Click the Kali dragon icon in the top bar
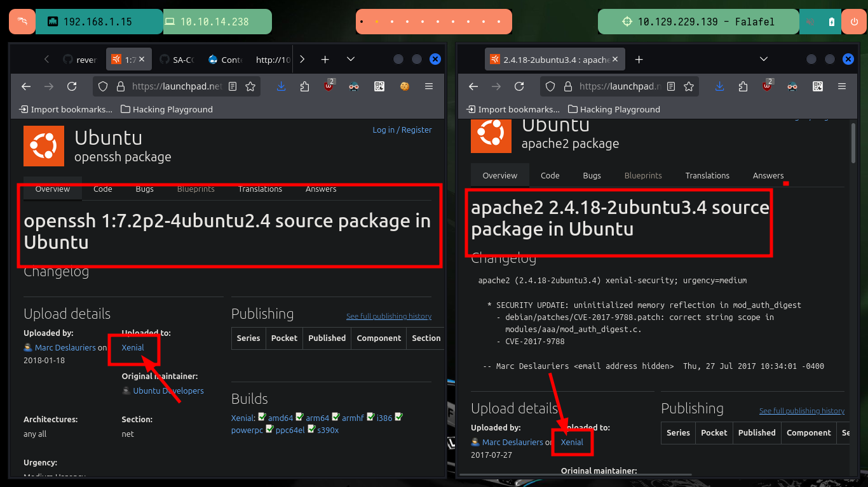The image size is (868, 487). coord(22,22)
